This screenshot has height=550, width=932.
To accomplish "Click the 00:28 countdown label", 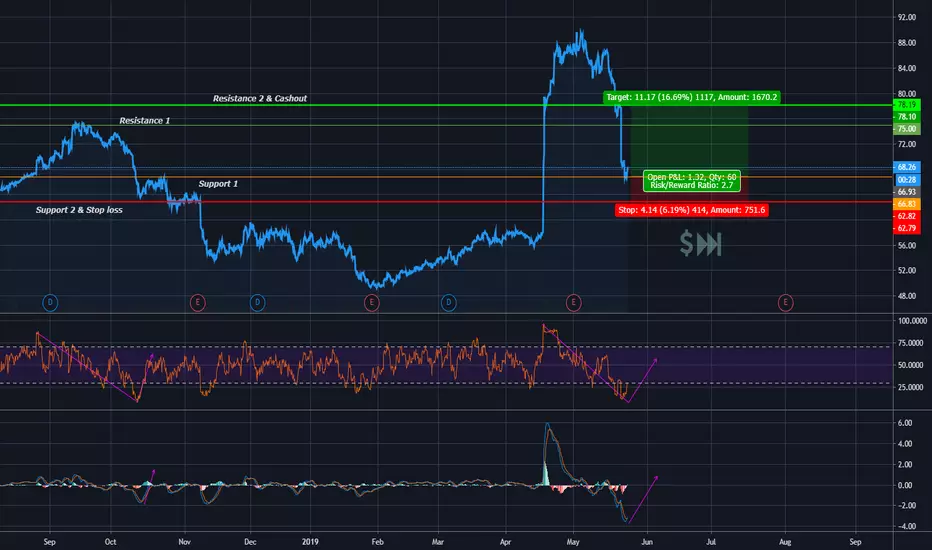I will 906,180.
